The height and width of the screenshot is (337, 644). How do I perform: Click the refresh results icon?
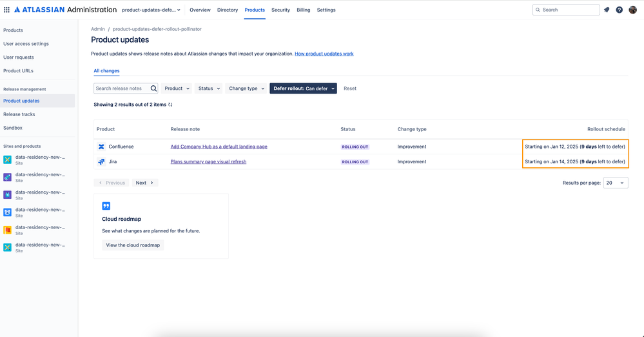170,105
